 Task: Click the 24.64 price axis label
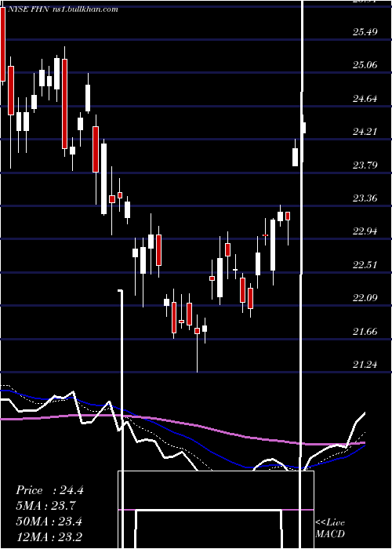click(x=365, y=98)
